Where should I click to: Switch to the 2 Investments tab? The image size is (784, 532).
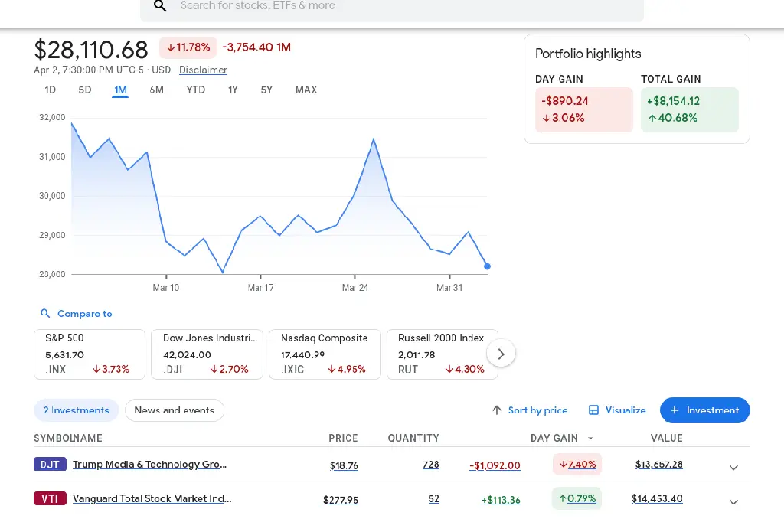point(76,410)
